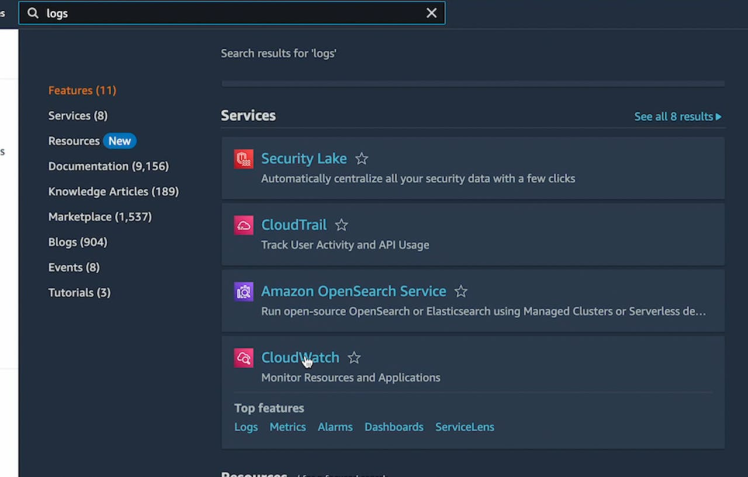748x477 pixels.
Task: Clear the search with the X icon
Action: 431,13
